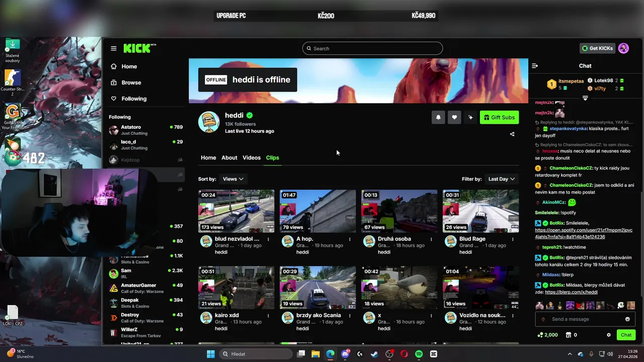The height and width of the screenshot is (362, 644).
Task: Click the Gift Subs button
Action: click(x=499, y=117)
